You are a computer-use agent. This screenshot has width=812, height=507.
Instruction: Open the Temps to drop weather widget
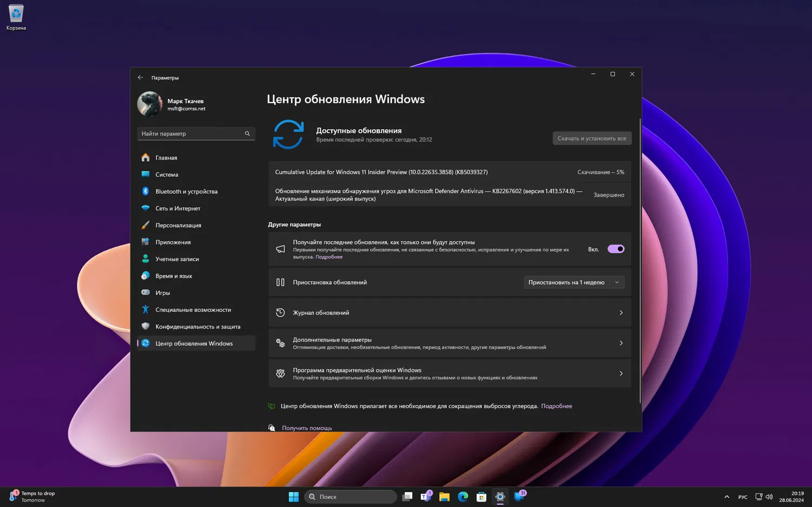pos(32,496)
